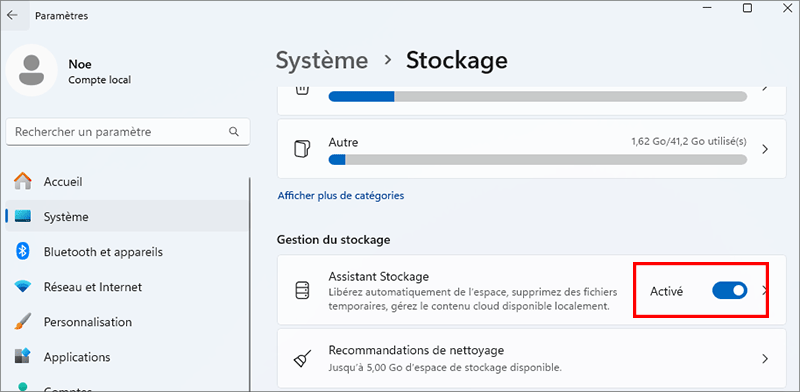Open Applications settings
Image resolution: width=800 pixels, height=392 pixels.
(x=127, y=357)
